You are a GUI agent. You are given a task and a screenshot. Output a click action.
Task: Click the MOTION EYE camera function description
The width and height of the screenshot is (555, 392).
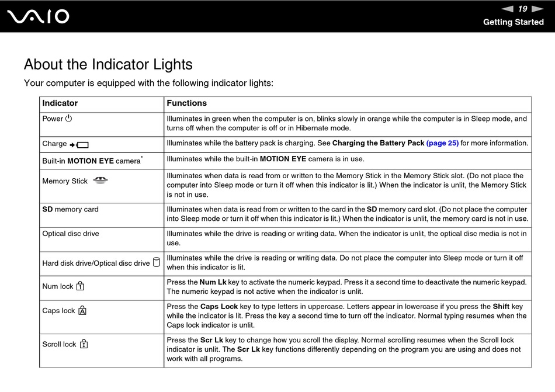coord(265,159)
